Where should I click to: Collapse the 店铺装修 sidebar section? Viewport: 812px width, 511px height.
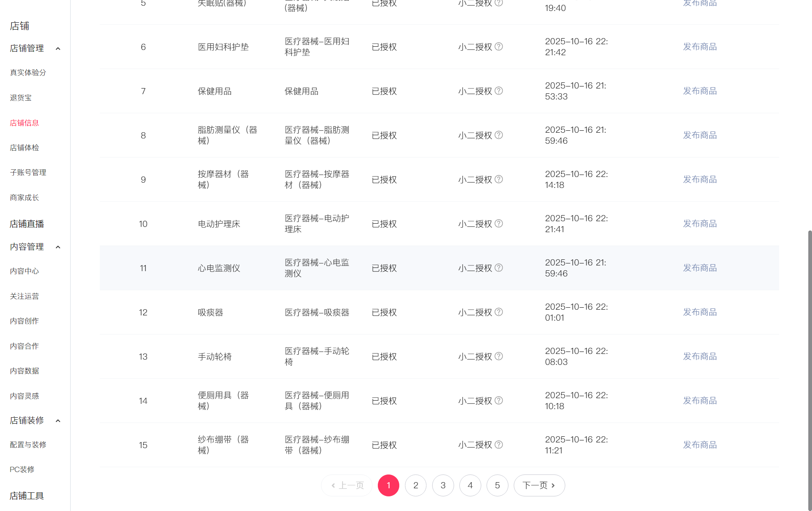(x=58, y=421)
